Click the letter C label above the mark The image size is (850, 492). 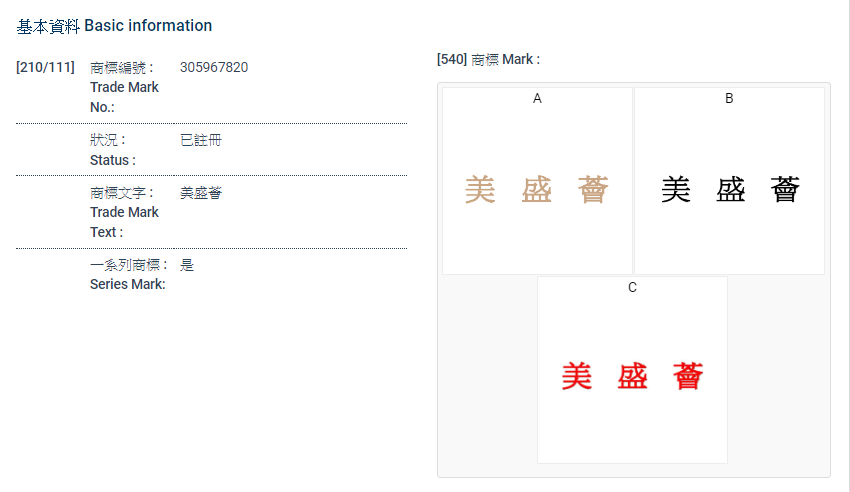click(632, 288)
